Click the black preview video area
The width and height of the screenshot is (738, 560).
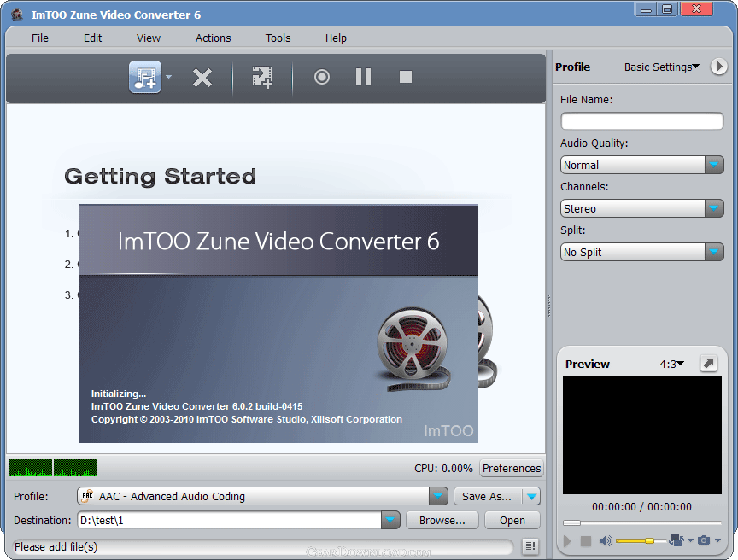(642, 435)
